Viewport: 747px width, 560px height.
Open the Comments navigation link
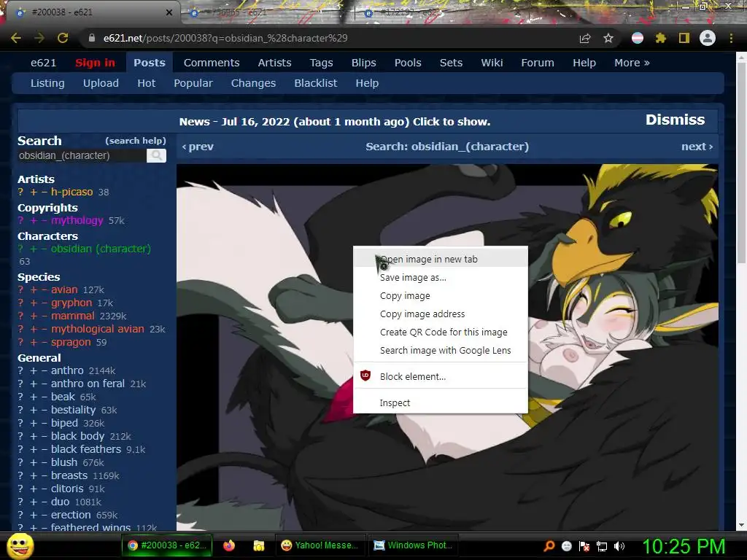click(x=212, y=63)
